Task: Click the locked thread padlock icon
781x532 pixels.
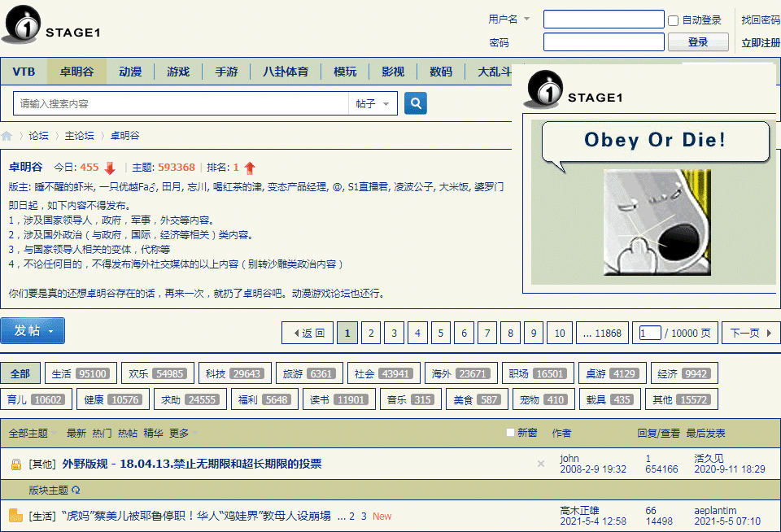Action: click(16, 464)
